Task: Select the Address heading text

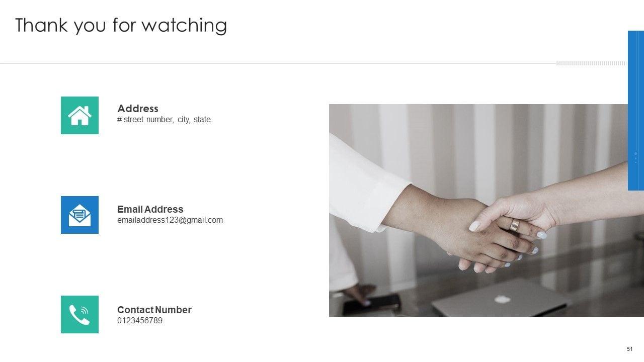Action: click(x=138, y=109)
